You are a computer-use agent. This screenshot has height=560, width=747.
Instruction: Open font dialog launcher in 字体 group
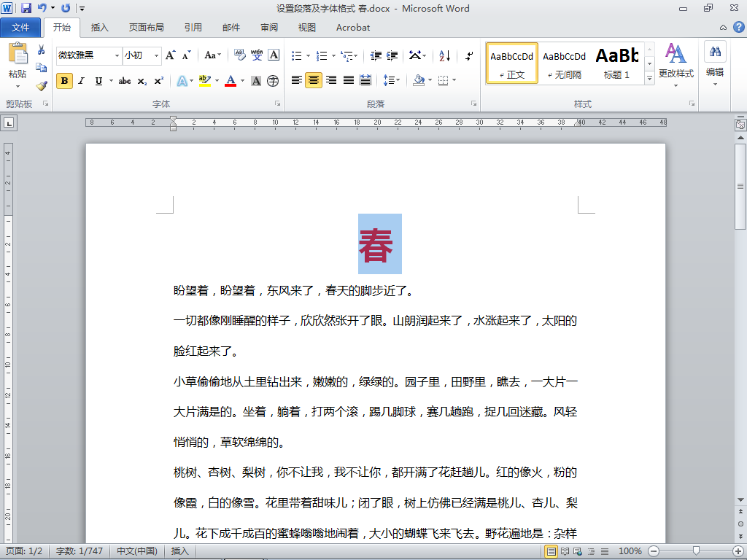pyautogui.click(x=277, y=104)
